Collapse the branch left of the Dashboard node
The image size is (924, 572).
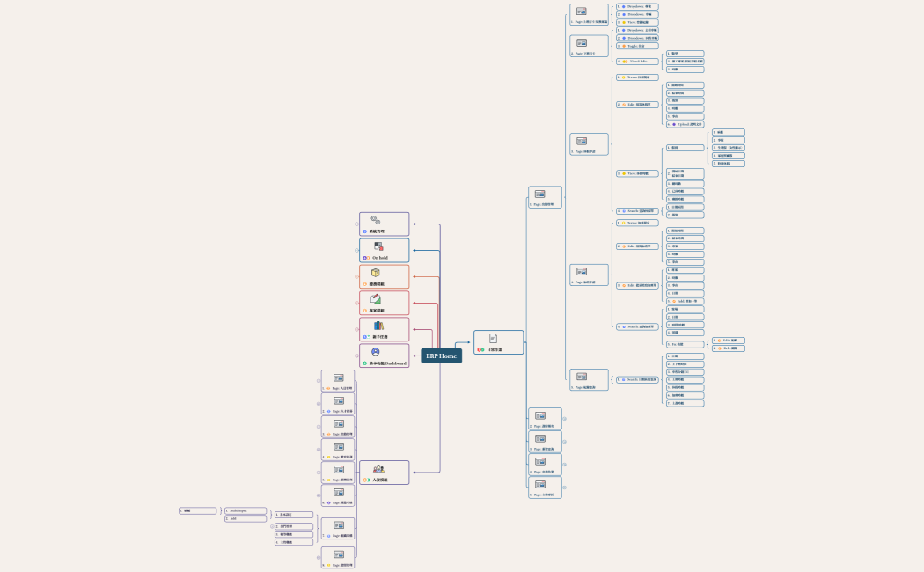pos(356,356)
